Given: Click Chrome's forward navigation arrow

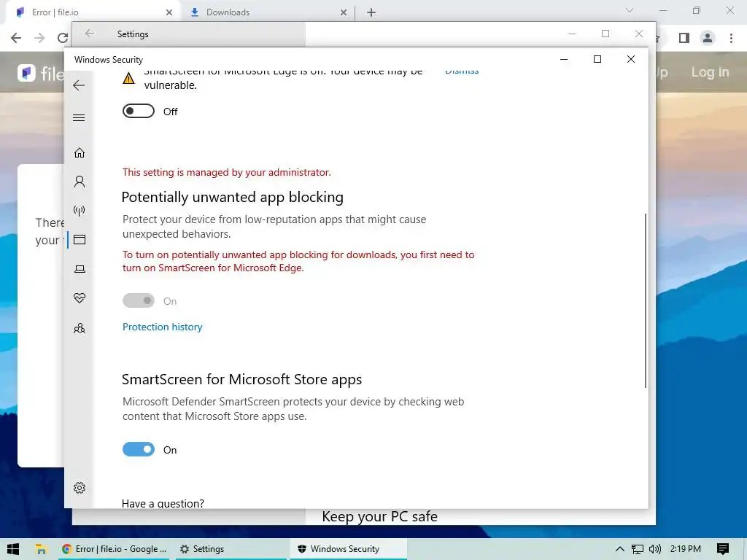Looking at the screenshot, I should pos(39,38).
